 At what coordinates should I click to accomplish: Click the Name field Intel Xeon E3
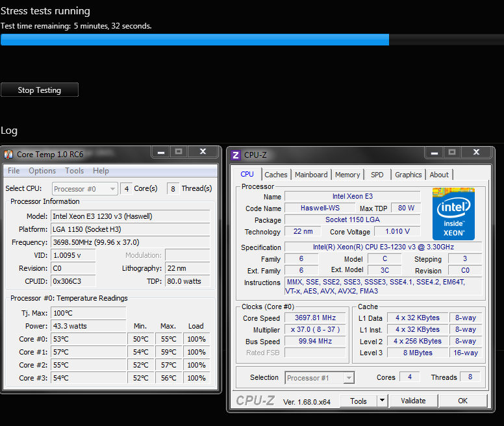point(353,196)
